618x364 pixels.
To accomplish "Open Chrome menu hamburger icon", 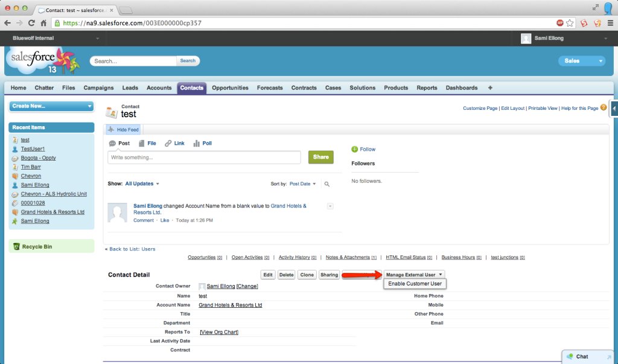I will 610,23.
